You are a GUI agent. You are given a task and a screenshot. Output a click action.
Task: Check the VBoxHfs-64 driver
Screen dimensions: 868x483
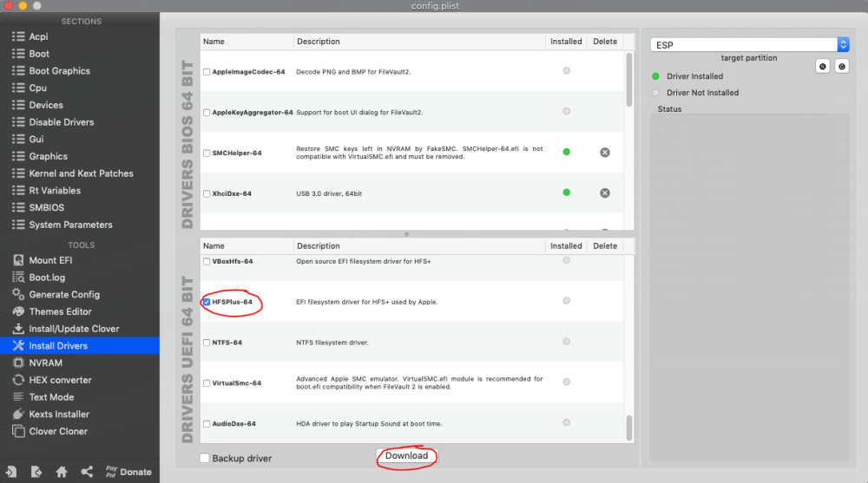pos(207,262)
